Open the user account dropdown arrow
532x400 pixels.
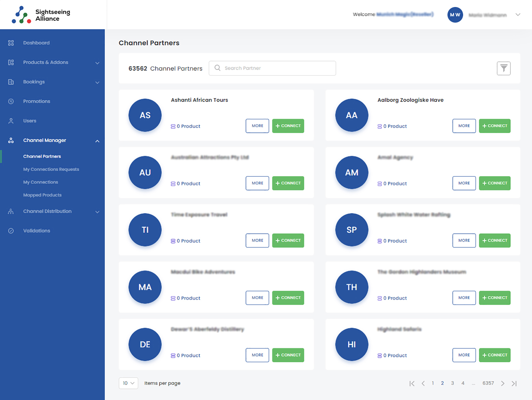518,15
